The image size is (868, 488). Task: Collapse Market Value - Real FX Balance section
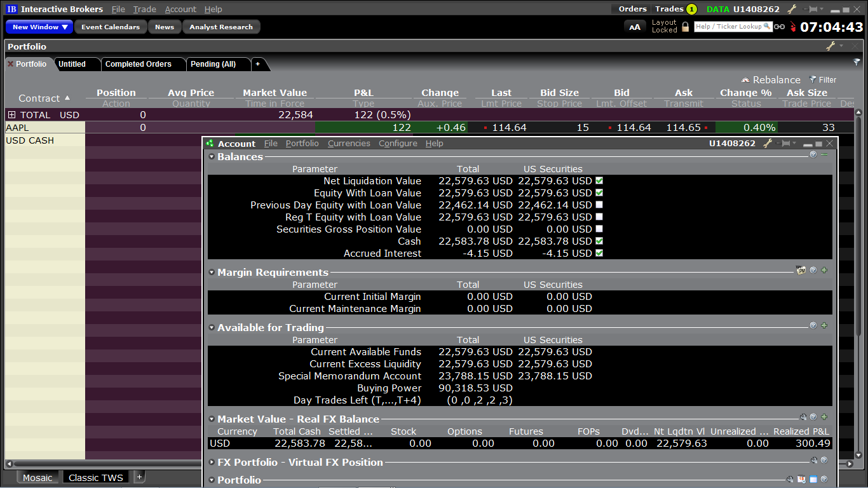(x=212, y=419)
